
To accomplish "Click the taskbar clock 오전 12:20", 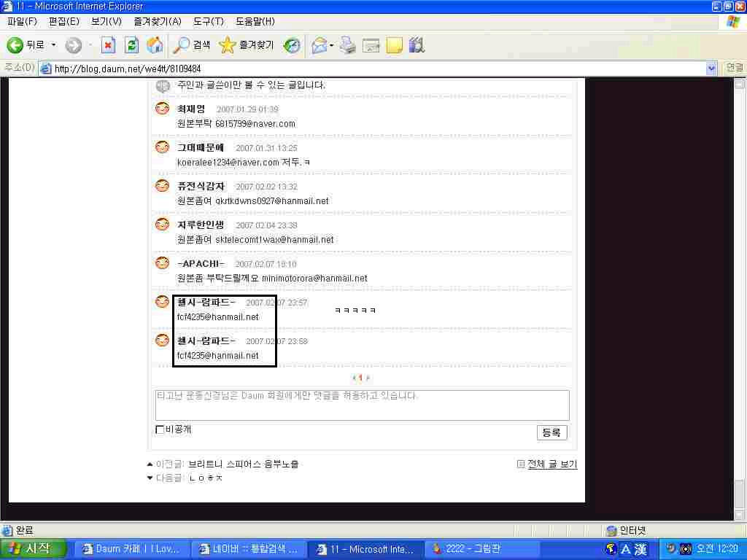I will coord(717,549).
